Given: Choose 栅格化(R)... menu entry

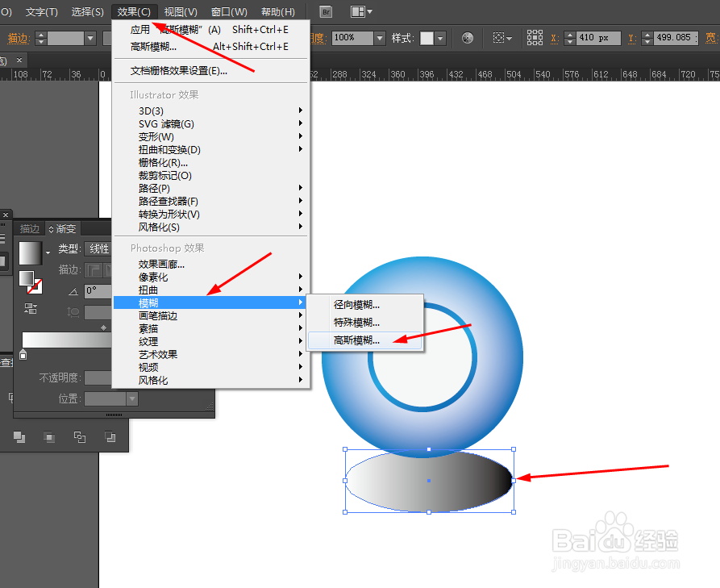Looking at the screenshot, I should 211,162.
